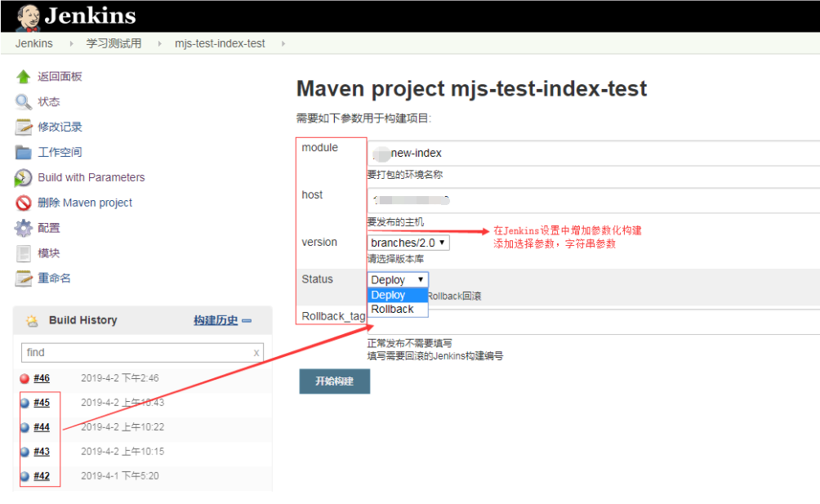Image resolution: width=820 pixels, height=504 pixels.
Task: Click the notepad icon beside 修改记录
Action: tap(23, 127)
